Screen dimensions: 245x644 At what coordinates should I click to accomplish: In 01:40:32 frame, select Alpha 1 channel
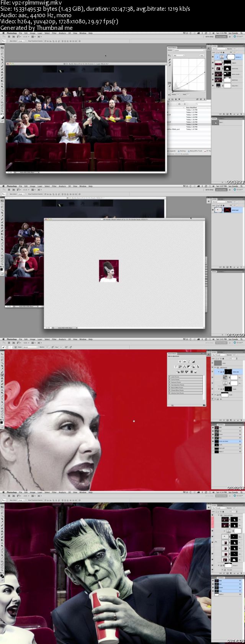click(227, 452)
